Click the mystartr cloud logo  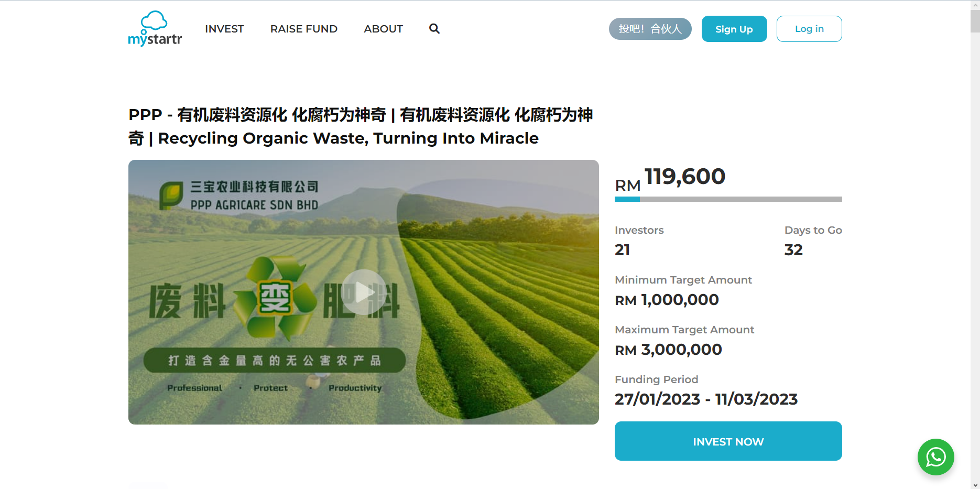(155, 29)
